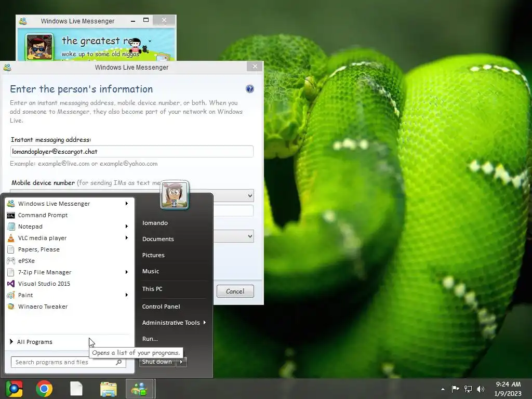Screen dimensions: 532x399
Task: Open the lomando user folder
Action: pyautogui.click(x=155, y=223)
